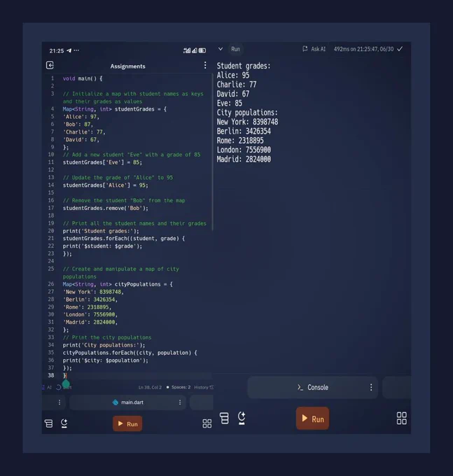Click the spinner icon next to Dart label
453x476 pixels.
click(59, 387)
